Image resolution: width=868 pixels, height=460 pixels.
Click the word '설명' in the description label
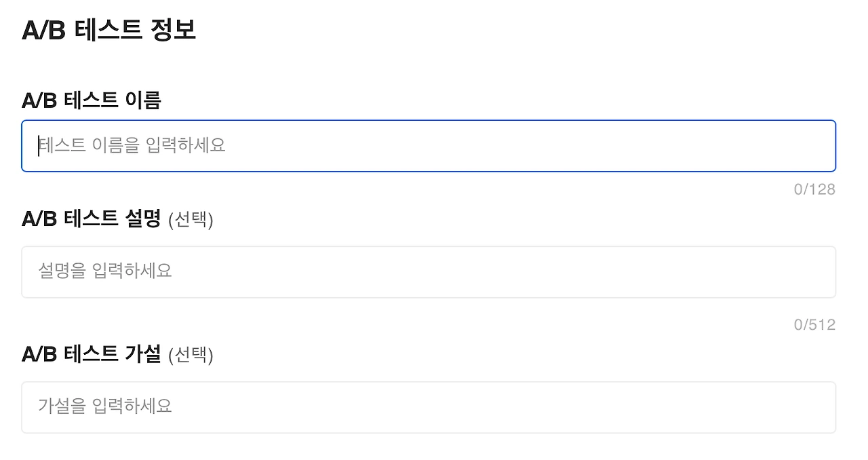click(143, 219)
